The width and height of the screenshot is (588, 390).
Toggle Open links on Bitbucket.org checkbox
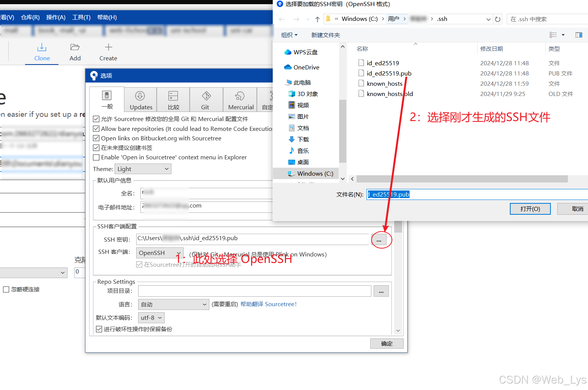pyautogui.click(x=96, y=138)
